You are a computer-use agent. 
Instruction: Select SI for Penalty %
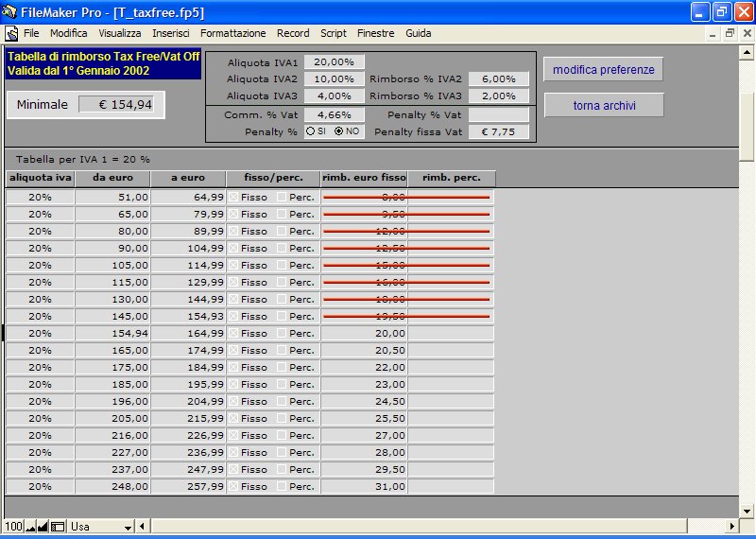click(311, 131)
